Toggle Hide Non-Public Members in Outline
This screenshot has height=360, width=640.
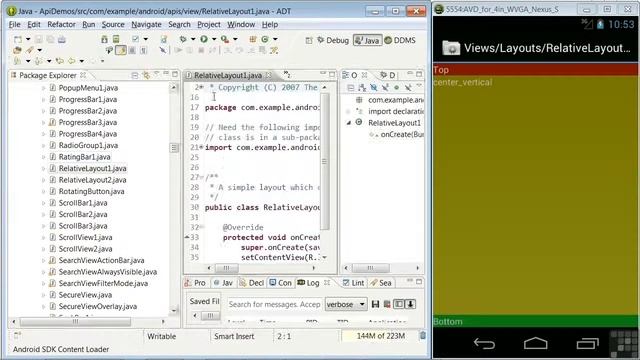point(396,87)
